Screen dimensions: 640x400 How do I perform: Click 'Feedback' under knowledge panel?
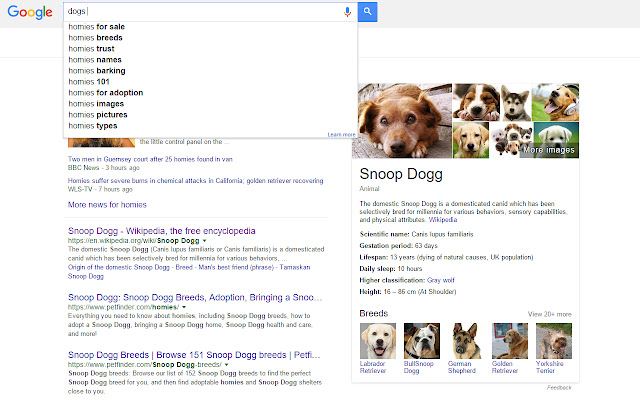[x=559, y=387]
